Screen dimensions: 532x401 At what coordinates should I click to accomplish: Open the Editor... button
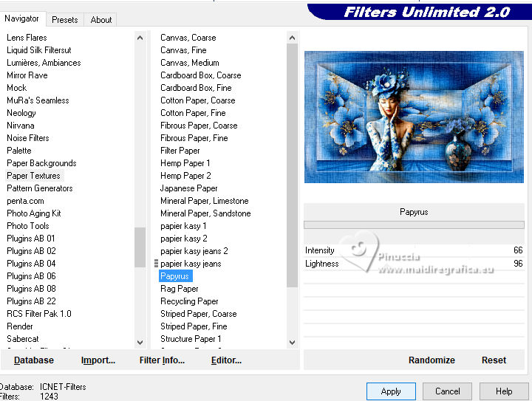[x=226, y=360]
